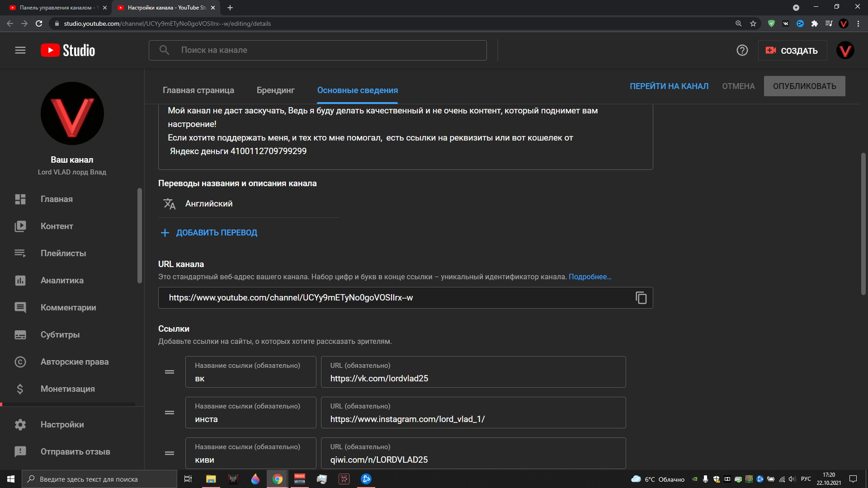This screenshot has height=488, width=868.
Task: Click plus icon to add translation
Action: (x=165, y=233)
